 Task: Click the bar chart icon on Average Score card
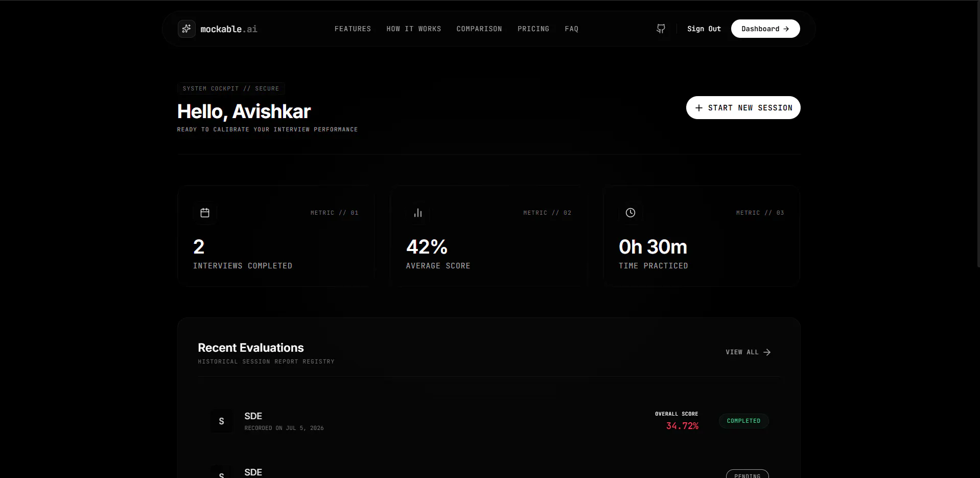pyautogui.click(x=418, y=213)
